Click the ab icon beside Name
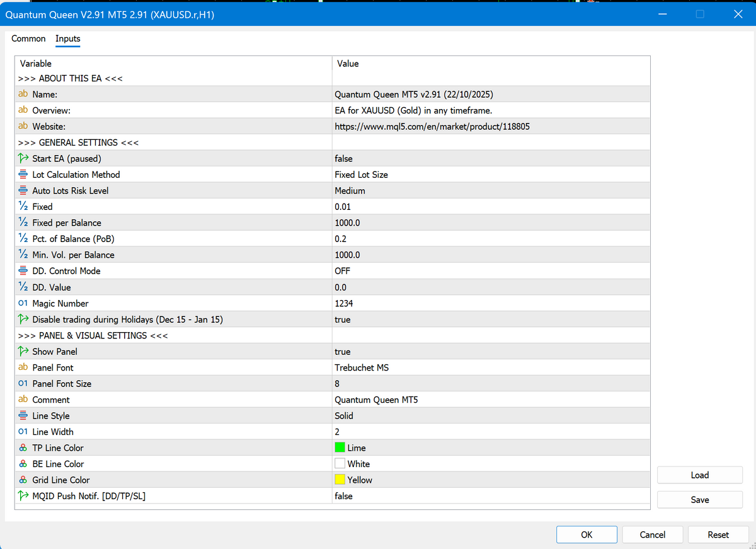 pyautogui.click(x=23, y=94)
